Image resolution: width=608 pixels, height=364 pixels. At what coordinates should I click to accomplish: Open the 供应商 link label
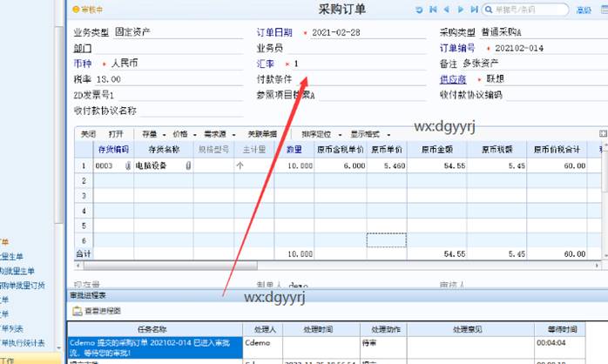pyautogui.click(x=451, y=78)
